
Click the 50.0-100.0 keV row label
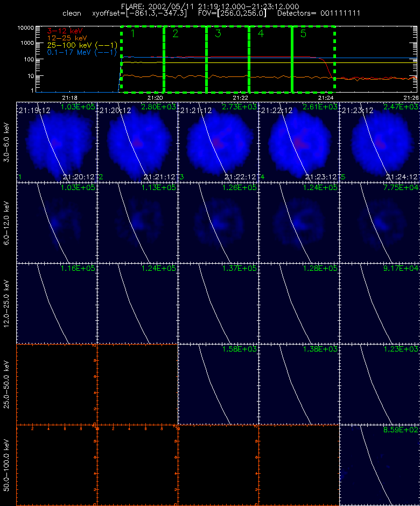[x=6, y=465]
